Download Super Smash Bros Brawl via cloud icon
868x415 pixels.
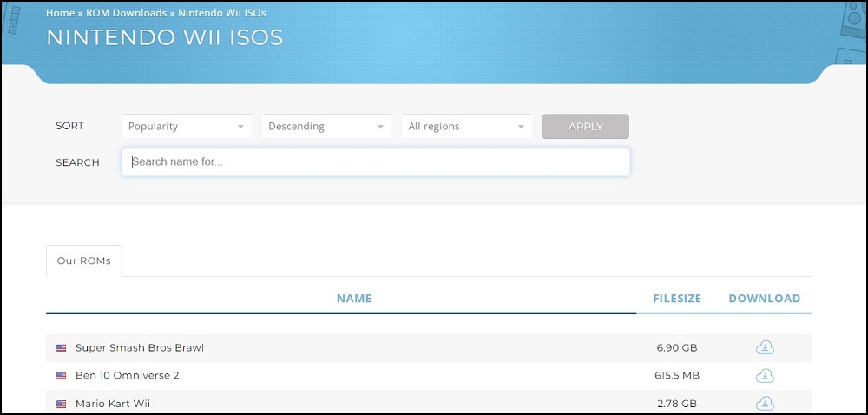pyautogui.click(x=765, y=347)
